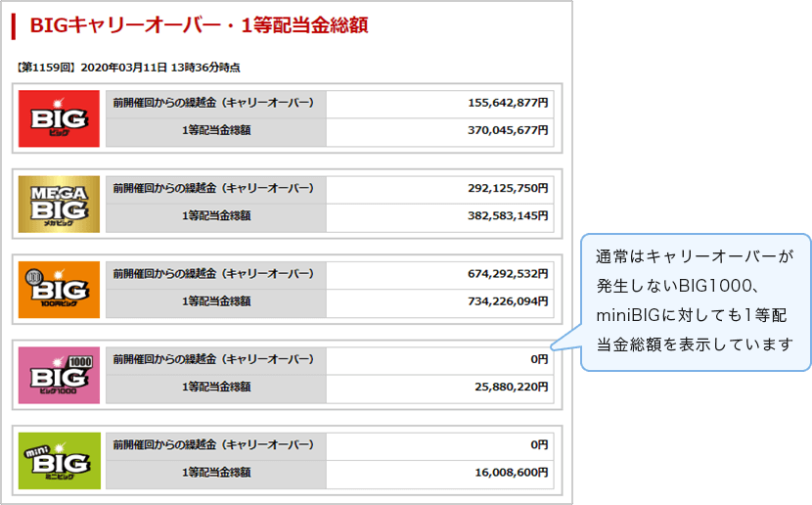Click BIG1000 carryover value 0円
The image size is (812, 505).
click(x=539, y=359)
